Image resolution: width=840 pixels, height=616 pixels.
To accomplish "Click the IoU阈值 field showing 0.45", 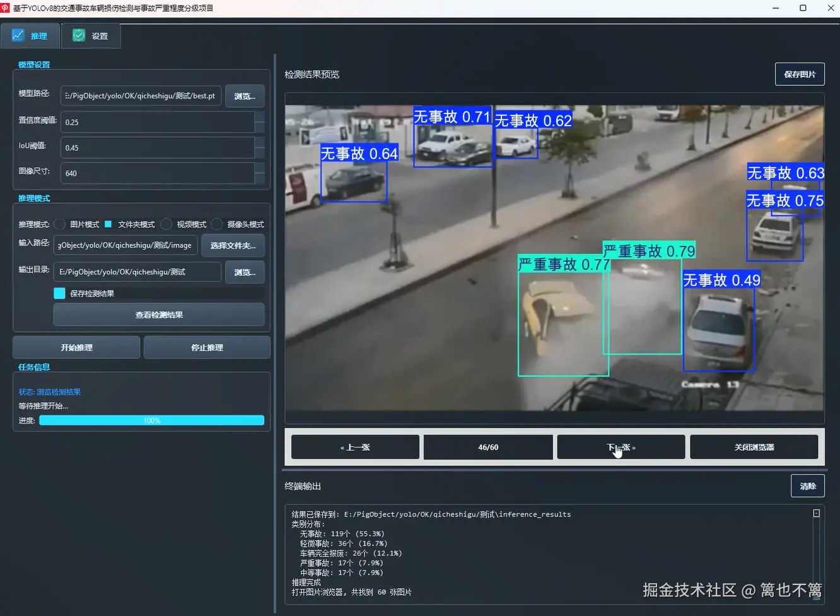I will point(158,148).
